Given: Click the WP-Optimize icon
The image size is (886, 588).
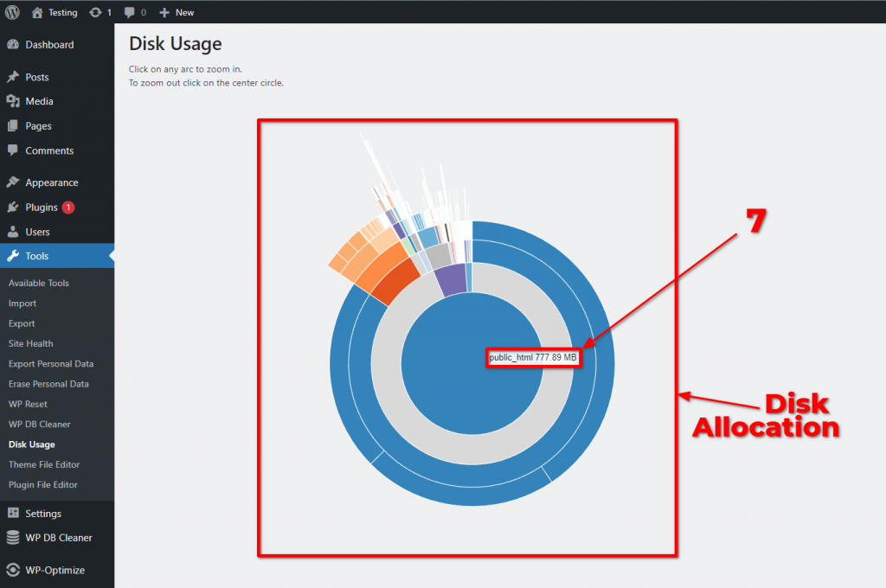Looking at the screenshot, I should point(13,571).
